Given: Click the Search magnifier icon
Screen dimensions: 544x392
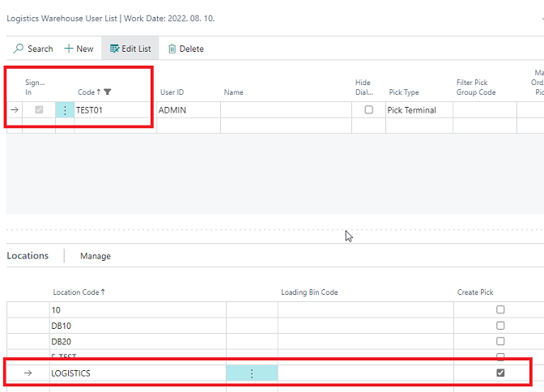Looking at the screenshot, I should tap(19, 49).
